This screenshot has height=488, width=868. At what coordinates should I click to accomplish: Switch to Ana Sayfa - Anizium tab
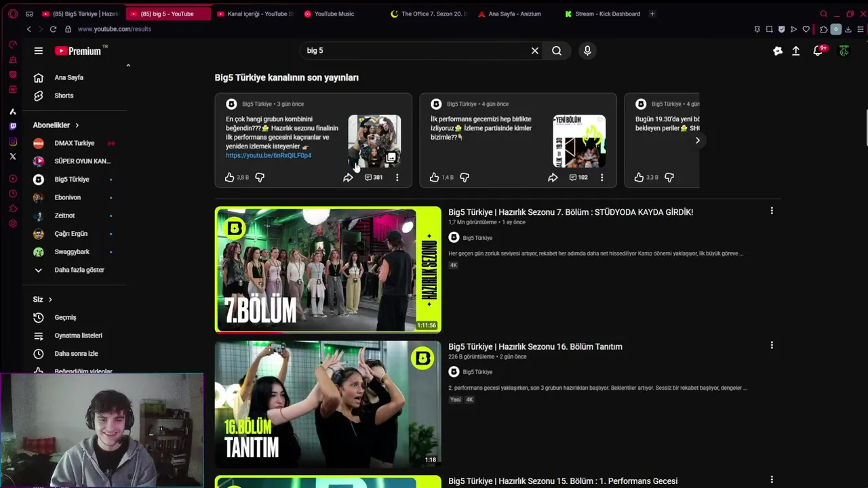515,14
